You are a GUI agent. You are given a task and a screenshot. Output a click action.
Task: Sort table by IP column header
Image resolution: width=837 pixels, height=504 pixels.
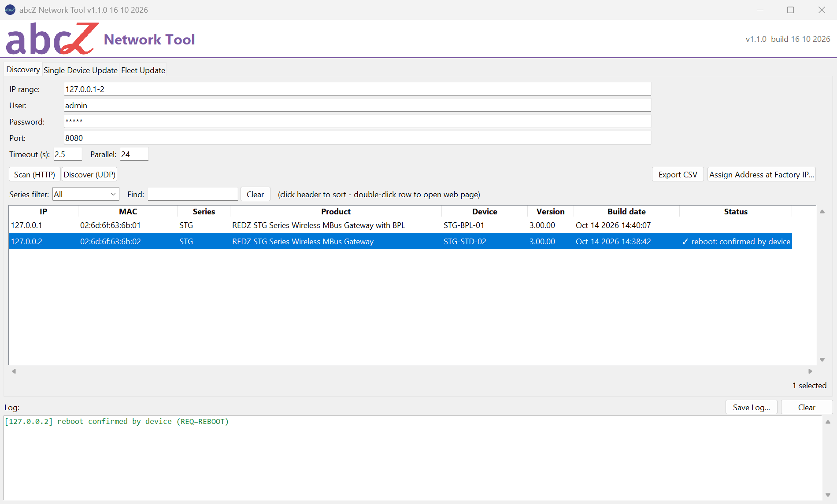(43, 211)
